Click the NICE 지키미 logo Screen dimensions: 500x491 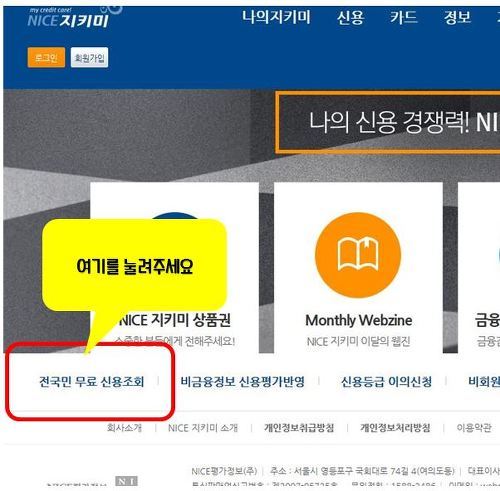coord(68,18)
